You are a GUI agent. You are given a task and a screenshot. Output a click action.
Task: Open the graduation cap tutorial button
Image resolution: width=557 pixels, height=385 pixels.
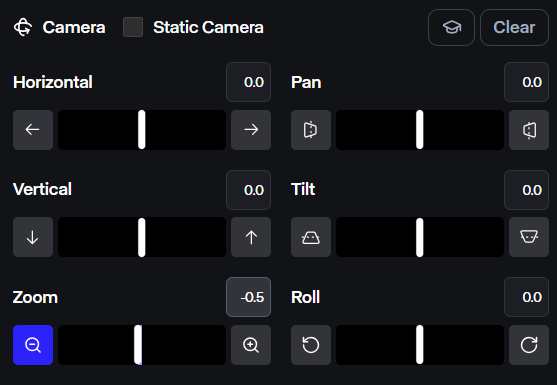[x=451, y=27]
